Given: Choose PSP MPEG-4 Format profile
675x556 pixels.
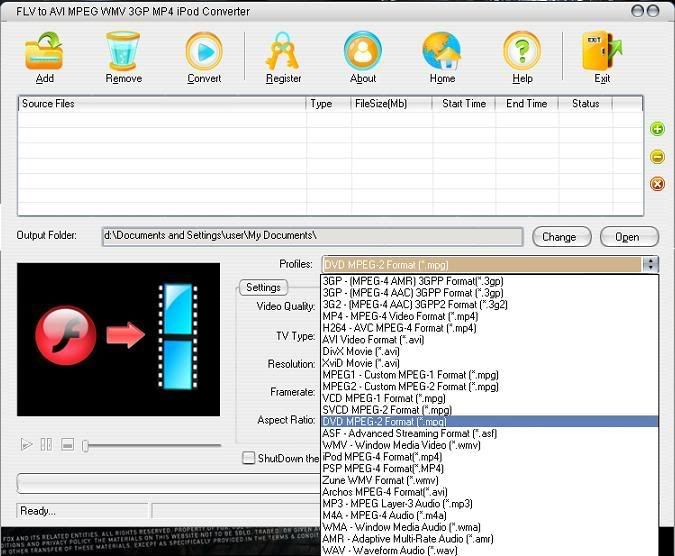Looking at the screenshot, I should coord(489,468).
